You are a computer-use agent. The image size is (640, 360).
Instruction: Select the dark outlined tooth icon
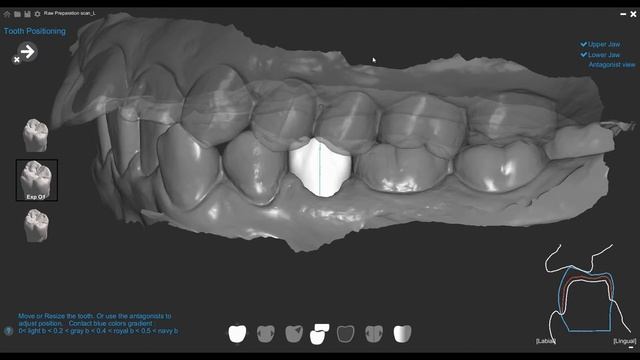tap(346, 333)
